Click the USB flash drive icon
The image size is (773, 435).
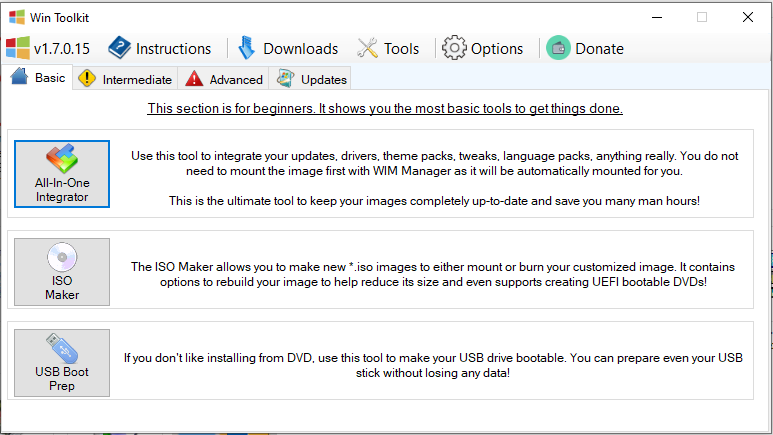[x=62, y=348]
